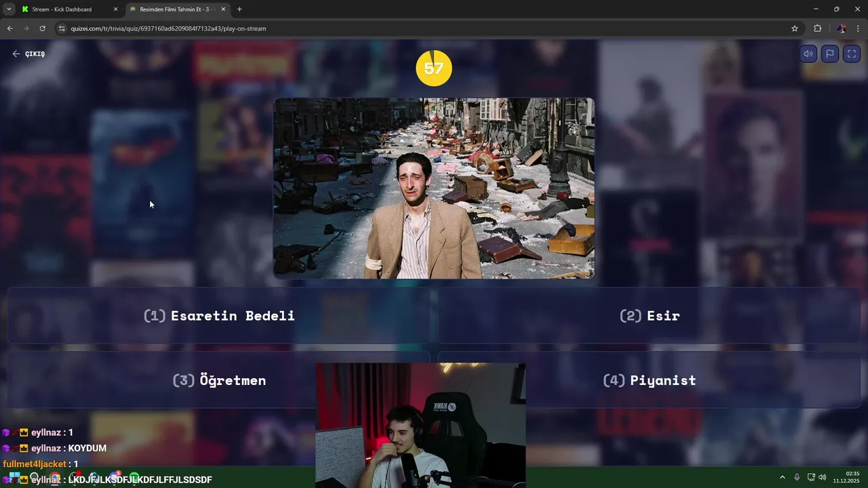
Task: View site information icon
Action: click(x=62, y=28)
